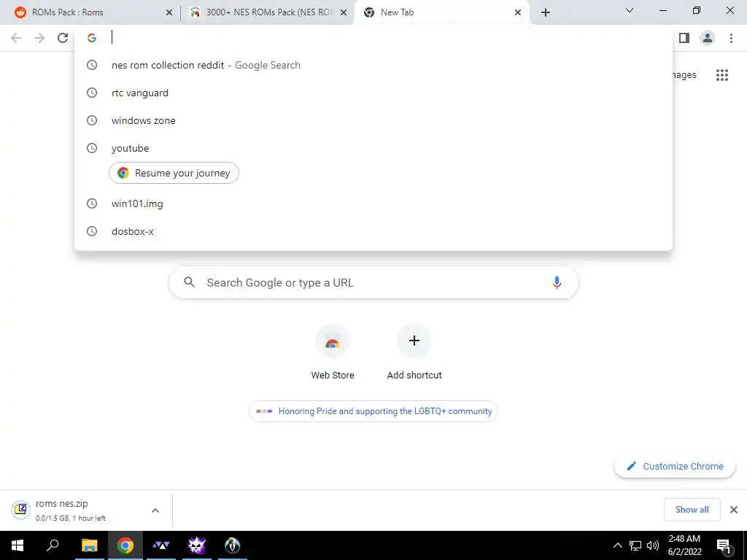This screenshot has height=560, width=747.
Task: Open the purple triangles taskbar app
Action: (x=161, y=545)
